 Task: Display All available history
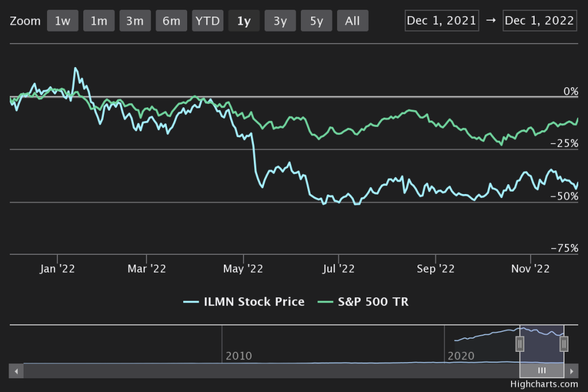(x=353, y=21)
